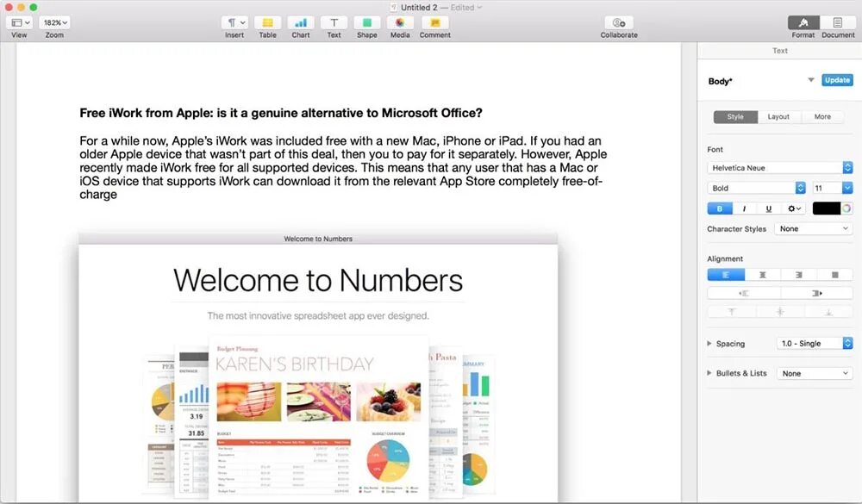This screenshot has width=862, height=504.
Task: Open the Media browser icon
Action: 400,22
